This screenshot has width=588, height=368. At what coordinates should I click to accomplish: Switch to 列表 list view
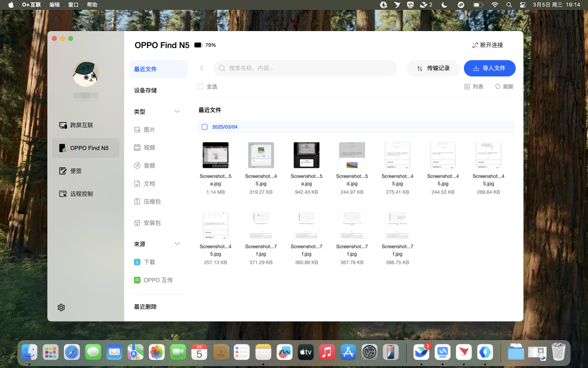click(x=474, y=87)
